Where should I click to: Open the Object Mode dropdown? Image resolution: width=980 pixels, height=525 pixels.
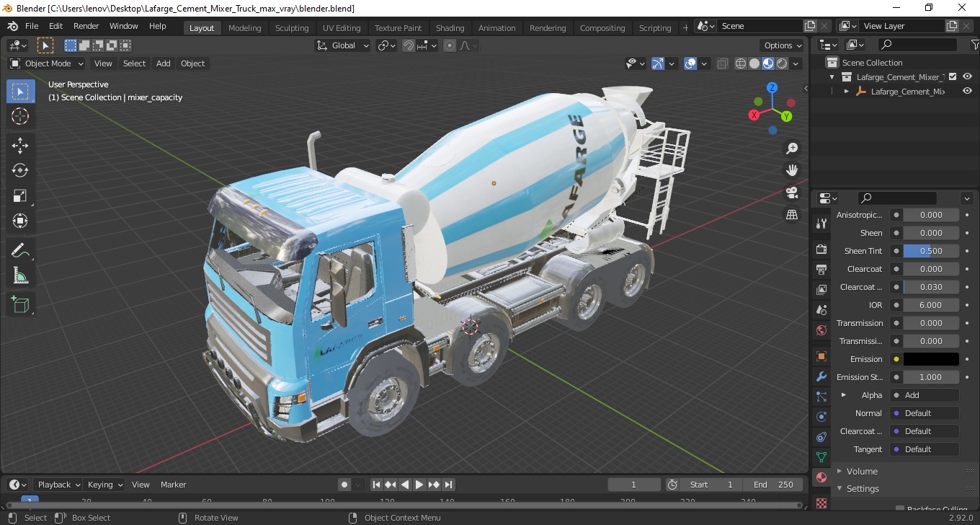[48, 63]
